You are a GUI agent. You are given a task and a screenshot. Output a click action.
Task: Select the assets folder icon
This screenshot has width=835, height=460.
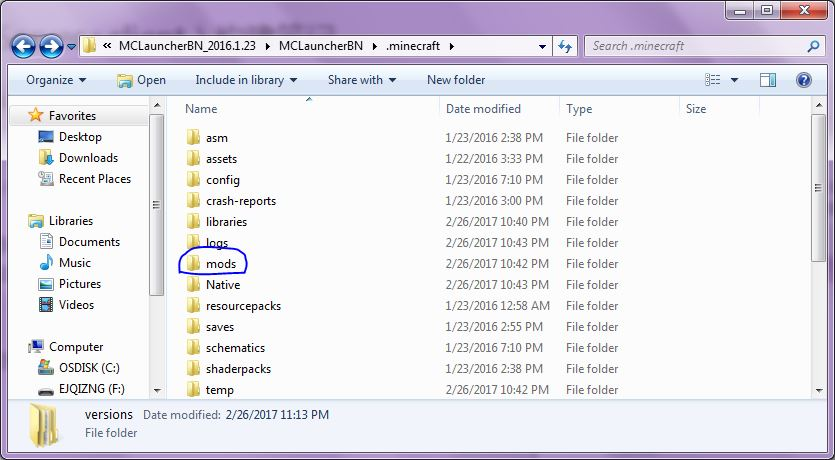(193, 159)
